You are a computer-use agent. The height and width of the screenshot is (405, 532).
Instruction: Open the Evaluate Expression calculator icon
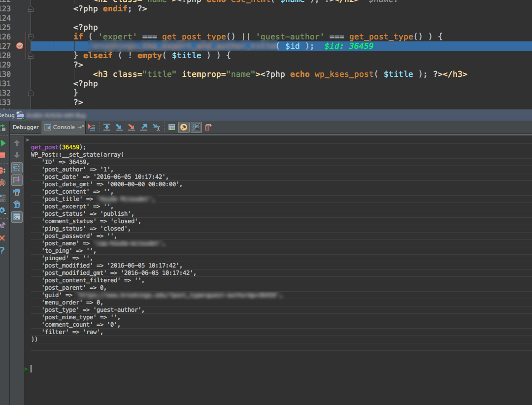click(172, 127)
